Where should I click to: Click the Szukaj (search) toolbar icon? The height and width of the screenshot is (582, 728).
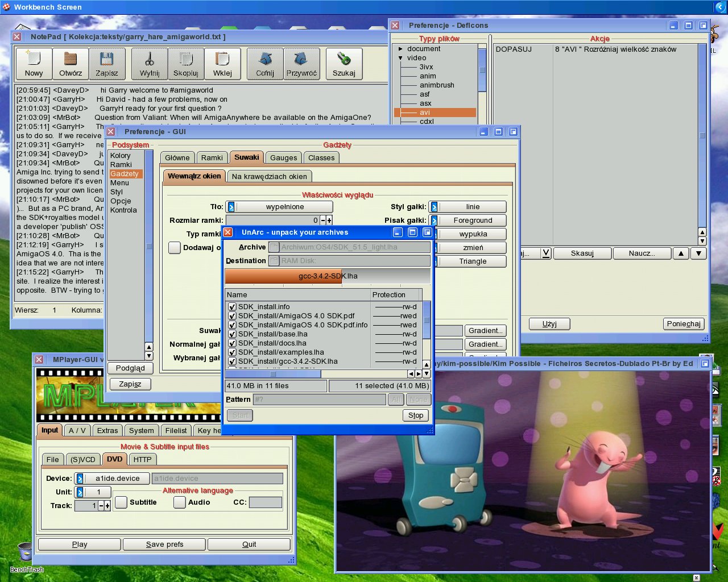pos(344,63)
